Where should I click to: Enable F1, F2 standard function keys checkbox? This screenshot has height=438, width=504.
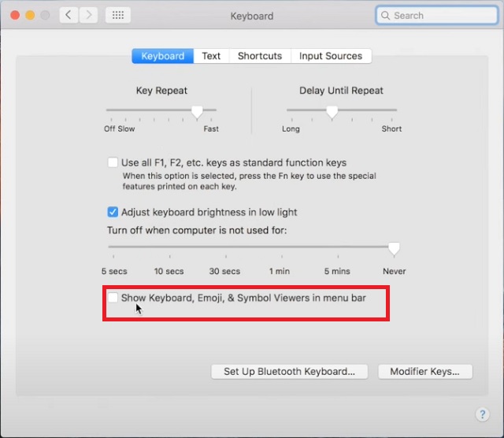click(x=113, y=163)
